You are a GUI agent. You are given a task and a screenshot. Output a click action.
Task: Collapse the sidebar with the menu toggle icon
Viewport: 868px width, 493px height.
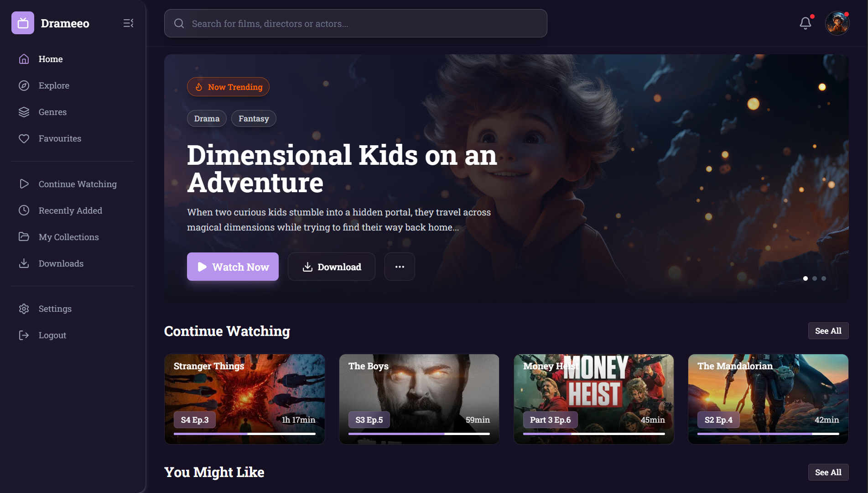(x=128, y=23)
